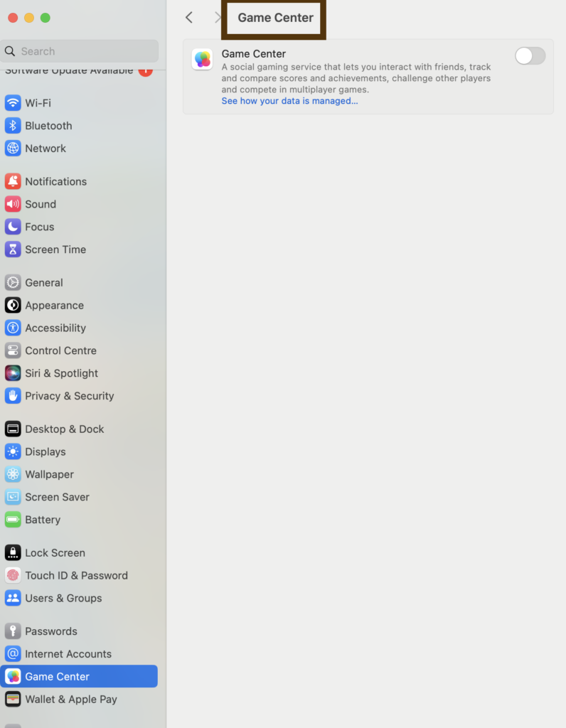Image resolution: width=566 pixels, height=728 pixels.
Task: Click the search magnifier icon
Action: point(10,51)
